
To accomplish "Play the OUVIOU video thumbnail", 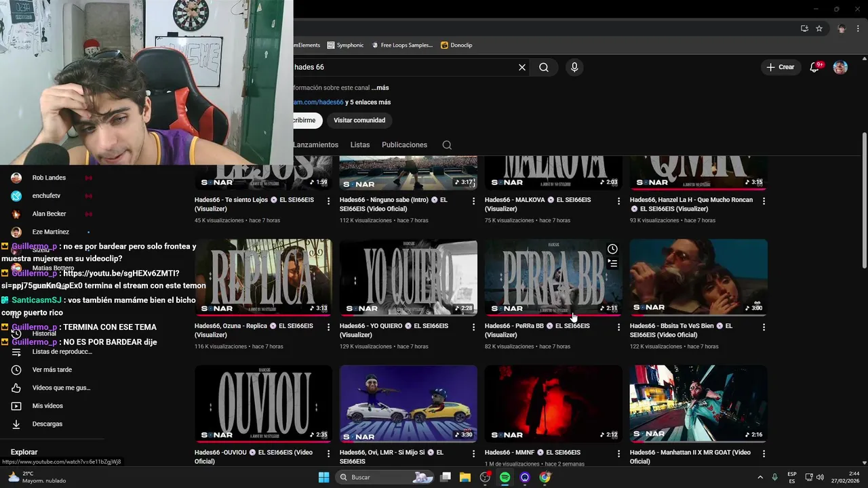I will click(x=263, y=404).
